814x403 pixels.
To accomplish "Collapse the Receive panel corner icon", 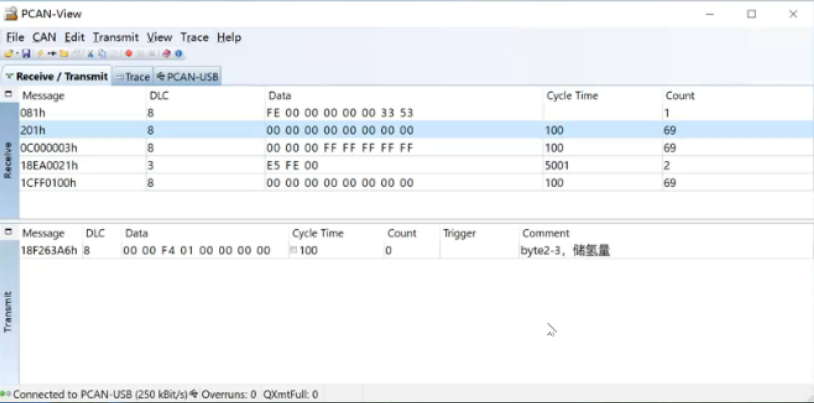I will (8, 95).
